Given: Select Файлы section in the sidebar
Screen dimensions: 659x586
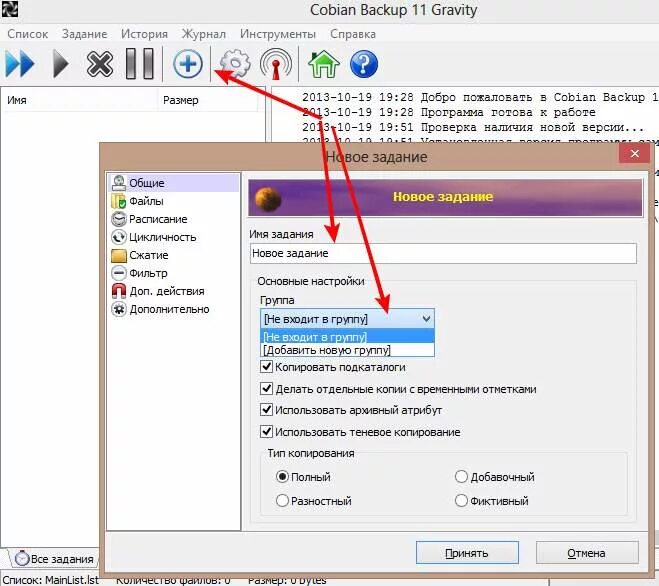Looking at the screenshot, I should 174,201.
